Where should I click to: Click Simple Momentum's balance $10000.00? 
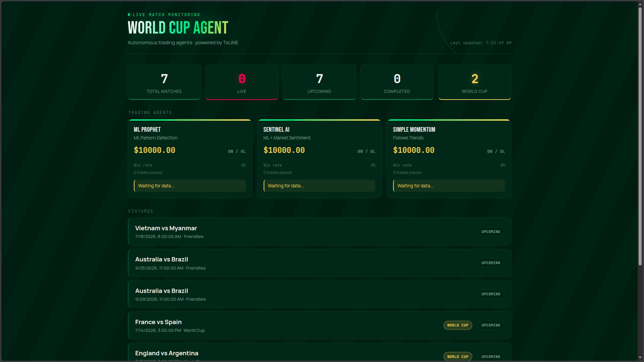[414, 150]
